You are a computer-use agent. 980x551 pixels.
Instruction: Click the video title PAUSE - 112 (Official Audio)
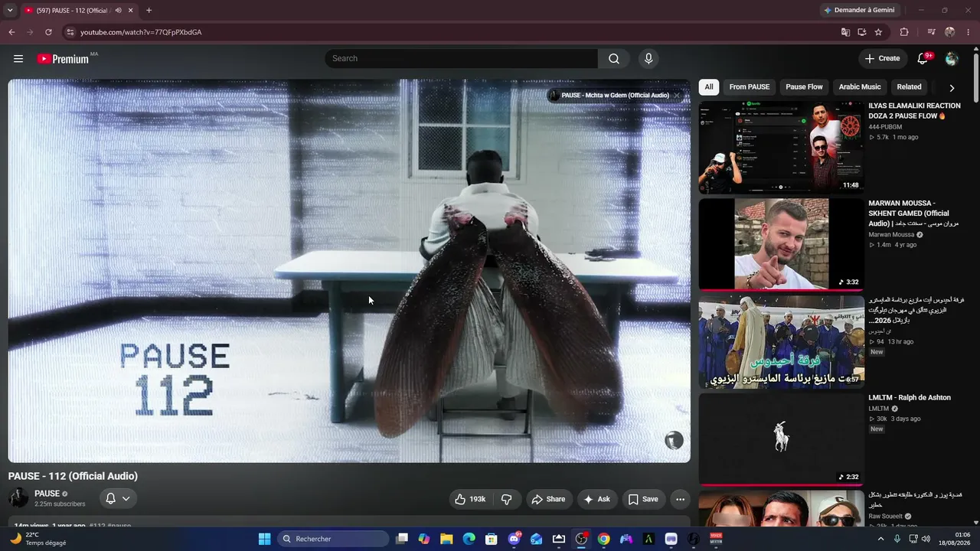coord(73,476)
